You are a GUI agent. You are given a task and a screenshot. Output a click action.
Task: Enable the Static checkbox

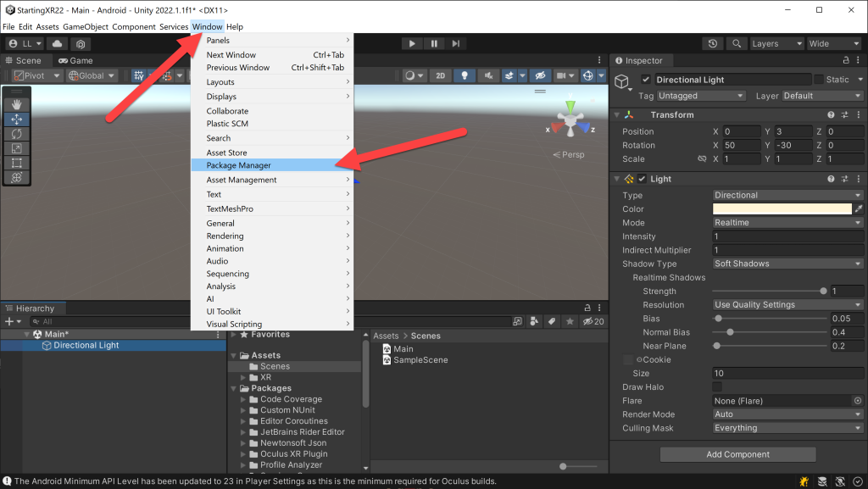819,80
